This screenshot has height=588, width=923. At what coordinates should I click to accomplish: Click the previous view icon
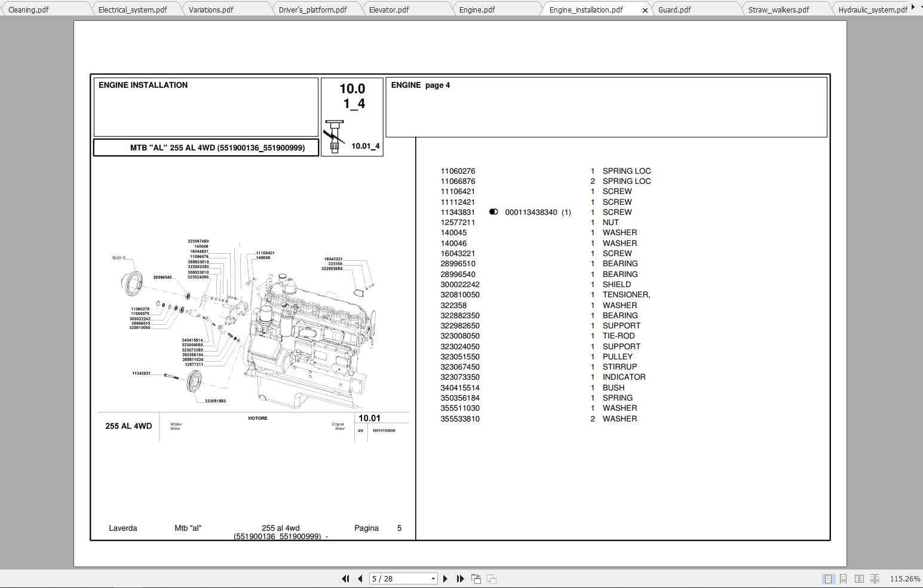(x=476, y=578)
